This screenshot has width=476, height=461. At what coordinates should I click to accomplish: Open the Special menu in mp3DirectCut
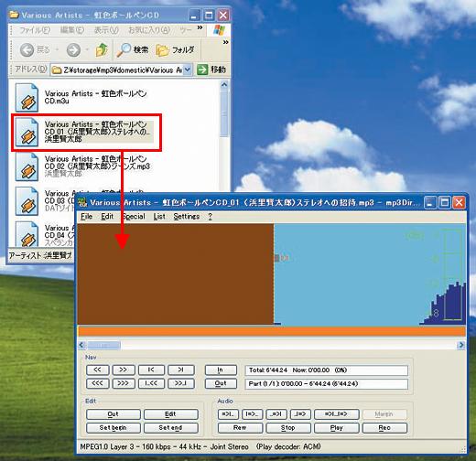pyautogui.click(x=134, y=217)
